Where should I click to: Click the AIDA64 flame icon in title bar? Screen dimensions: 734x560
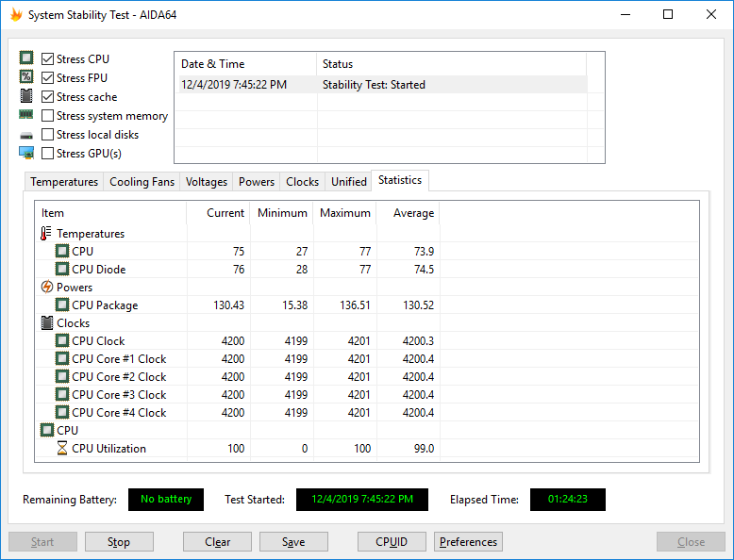(16, 14)
